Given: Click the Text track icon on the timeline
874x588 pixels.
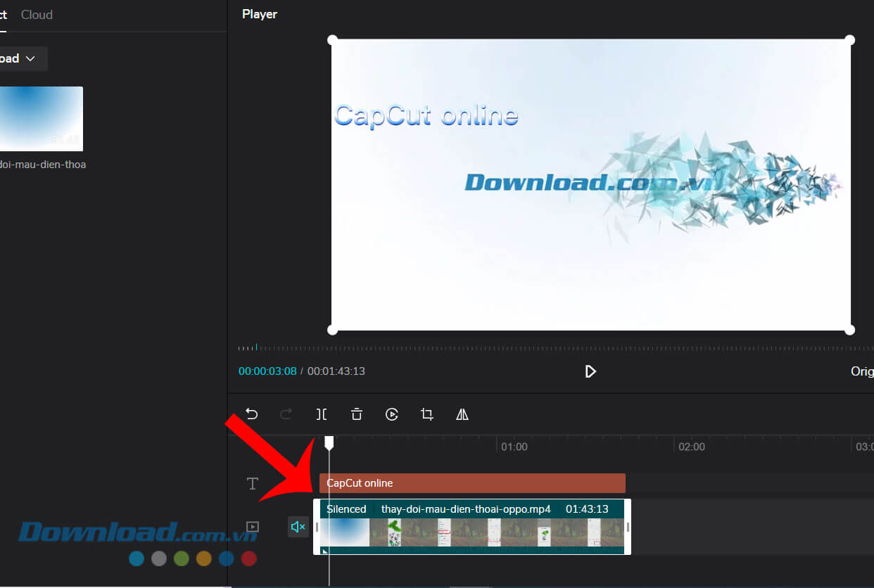Looking at the screenshot, I should point(252,483).
